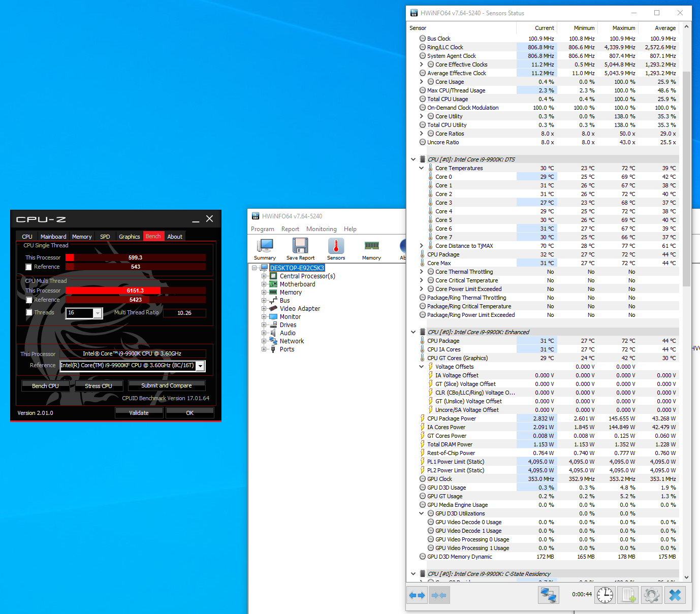700x614 pixels.
Task: Click the chip icon of the CPU DTS section header
Action: click(423, 159)
